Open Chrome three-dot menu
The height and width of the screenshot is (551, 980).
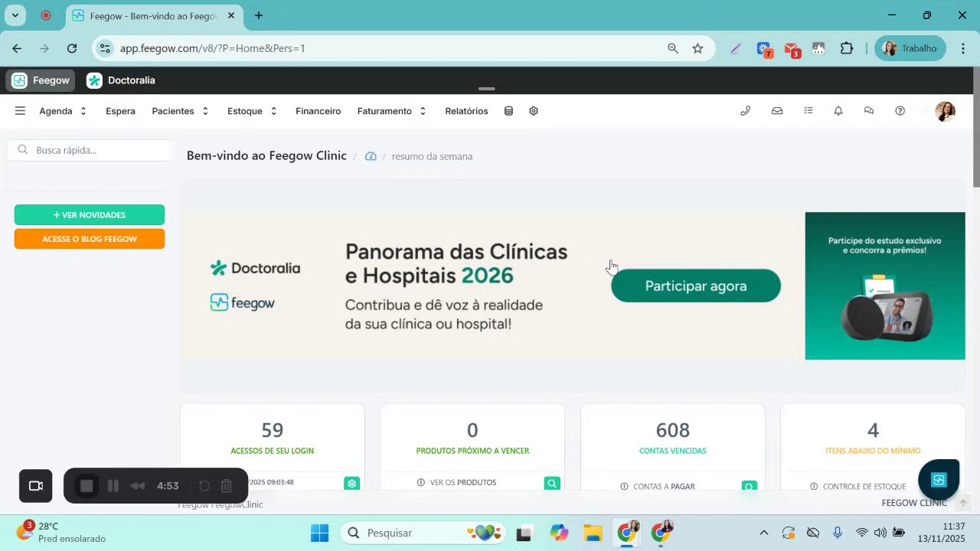pos(962,48)
